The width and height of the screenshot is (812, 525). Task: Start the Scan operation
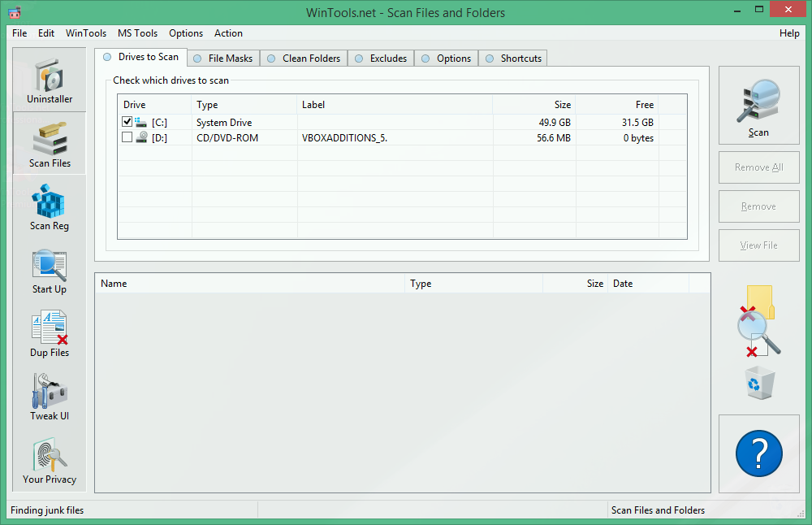758,106
